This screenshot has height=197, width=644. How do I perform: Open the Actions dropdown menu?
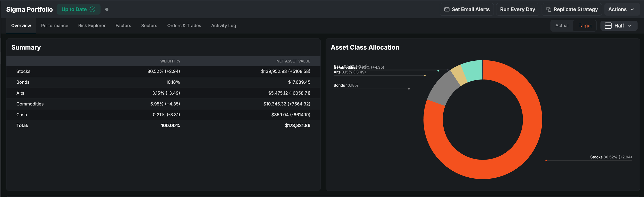pos(621,9)
